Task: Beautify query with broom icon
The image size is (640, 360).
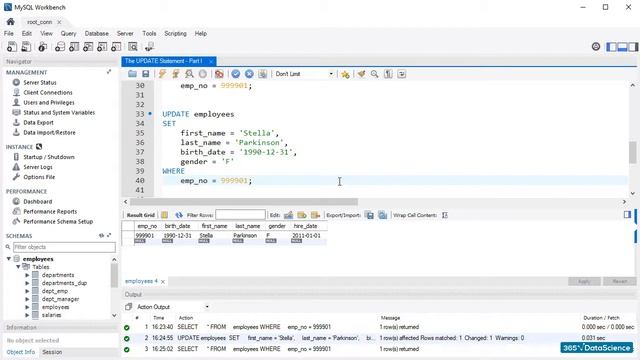Action: pyautogui.click(x=361, y=74)
